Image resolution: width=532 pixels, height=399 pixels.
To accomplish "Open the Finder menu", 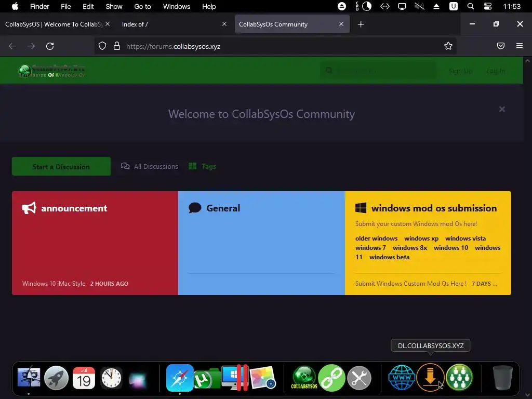I will pyautogui.click(x=39, y=6).
